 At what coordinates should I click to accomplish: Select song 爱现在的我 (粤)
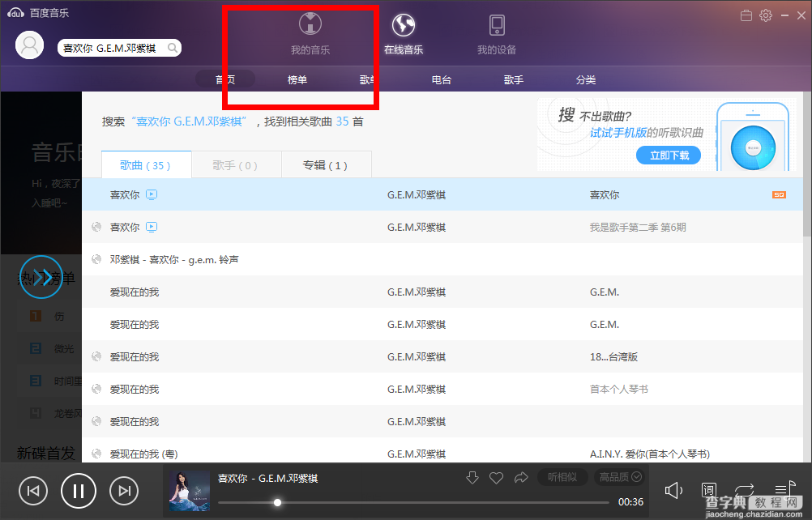coord(143,454)
